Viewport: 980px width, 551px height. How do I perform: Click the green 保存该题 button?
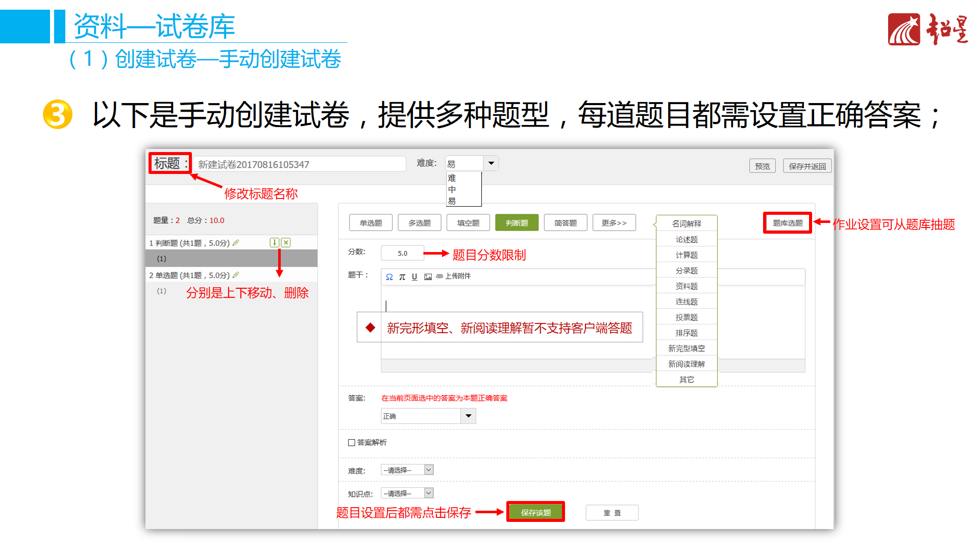click(x=535, y=512)
